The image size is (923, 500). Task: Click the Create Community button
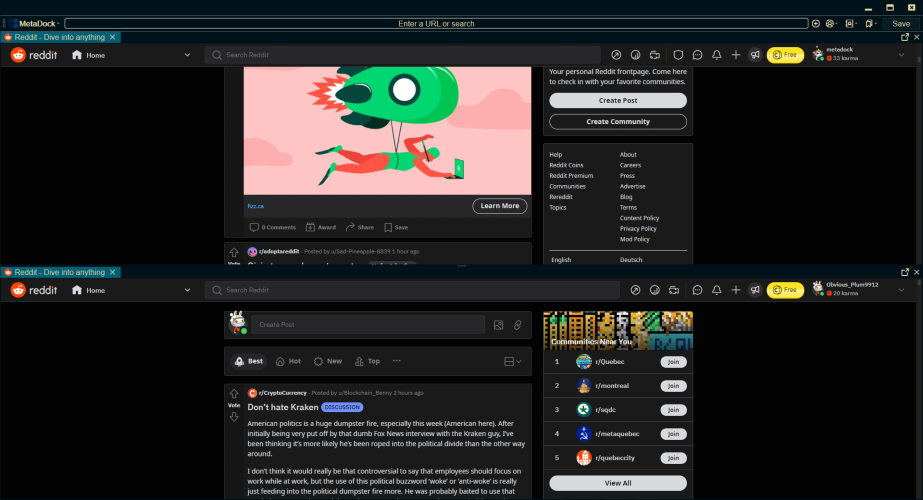point(618,122)
